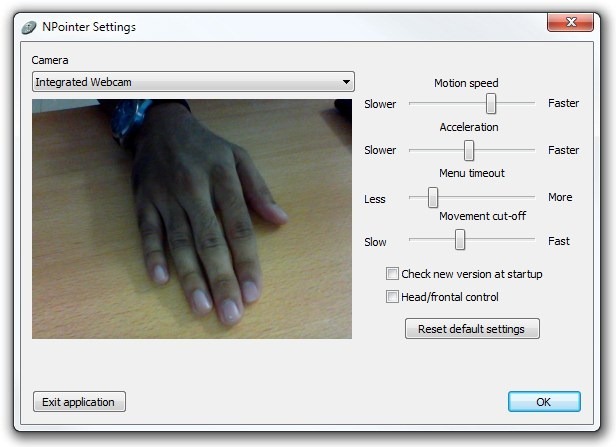Click the Motion speed slider handle
The image size is (616, 447).
(491, 103)
